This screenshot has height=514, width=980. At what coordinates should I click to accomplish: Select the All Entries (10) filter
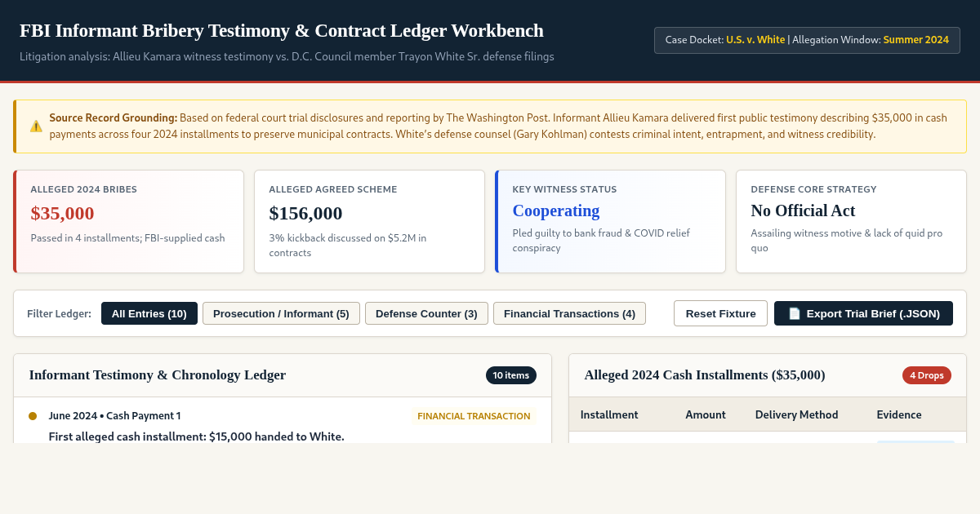point(149,313)
